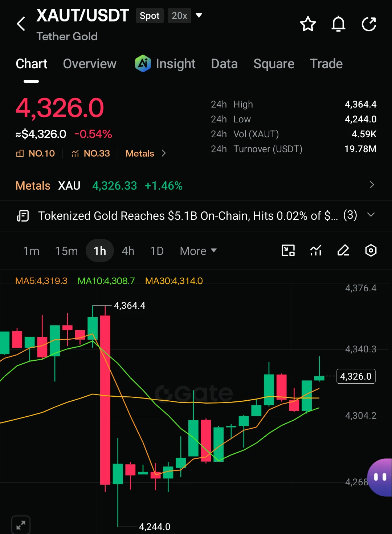Tap the tall red crash candlestick
The height and width of the screenshot is (534, 392).
click(x=105, y=400)
